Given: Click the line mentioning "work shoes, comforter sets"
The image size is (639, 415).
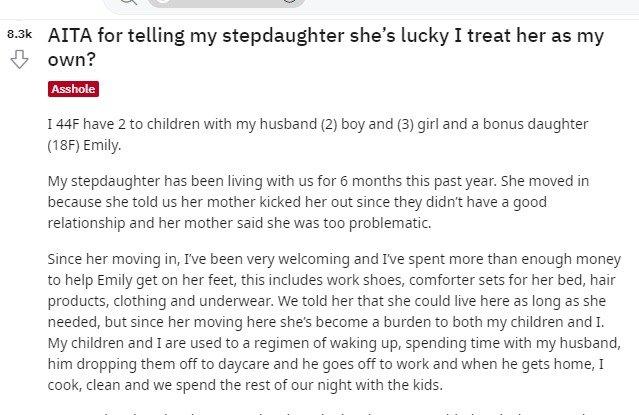Looking at the screenshot, I should [x=331, y=280].
